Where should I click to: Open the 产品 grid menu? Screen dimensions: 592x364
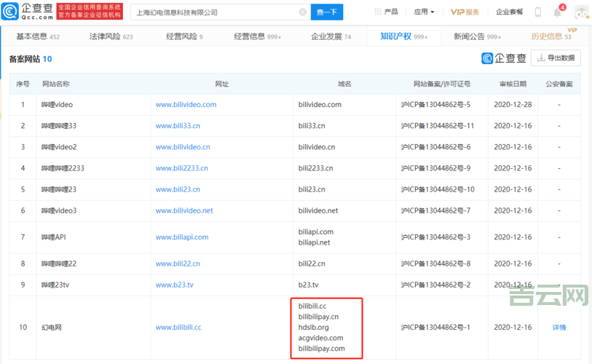pyautogui.click(x=386, y=12)
